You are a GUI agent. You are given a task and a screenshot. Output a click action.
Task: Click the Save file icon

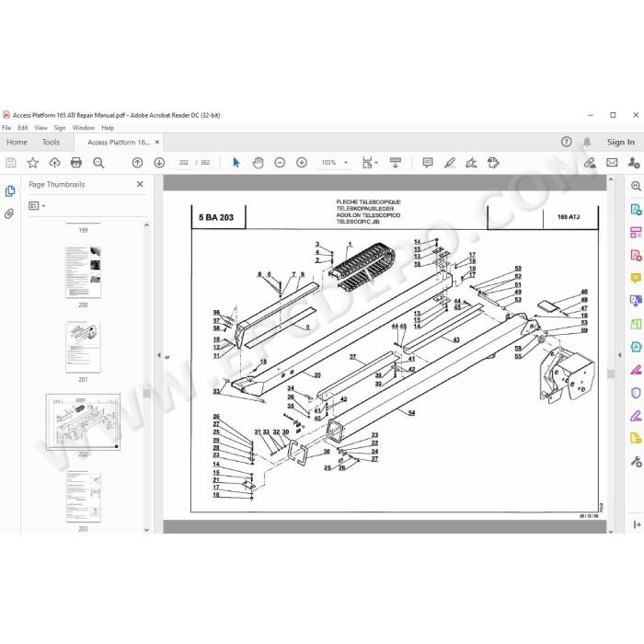11,163
